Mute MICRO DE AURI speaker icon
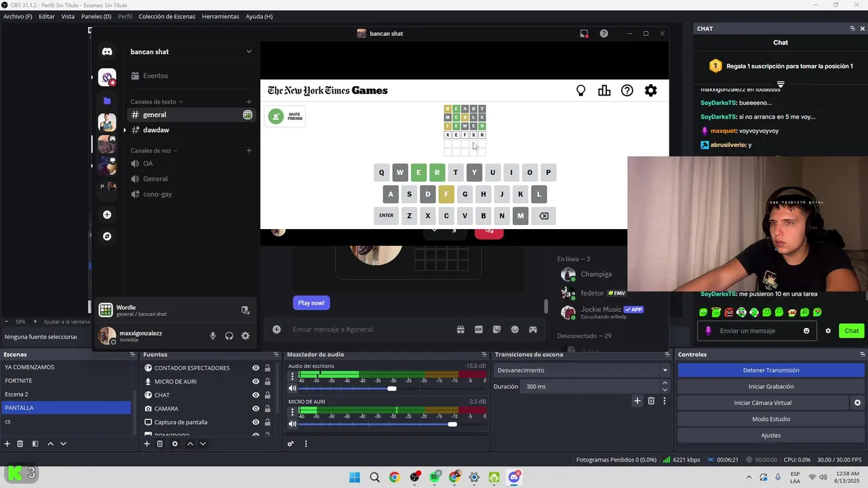Viewport: 868px width, 488px height. pyautogui.click(x=293, y=424)
